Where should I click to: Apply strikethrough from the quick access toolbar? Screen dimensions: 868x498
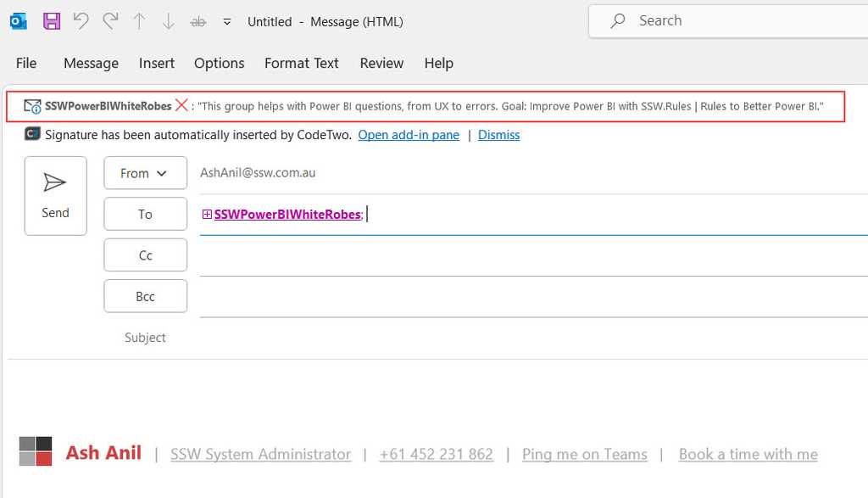point(198,22)
